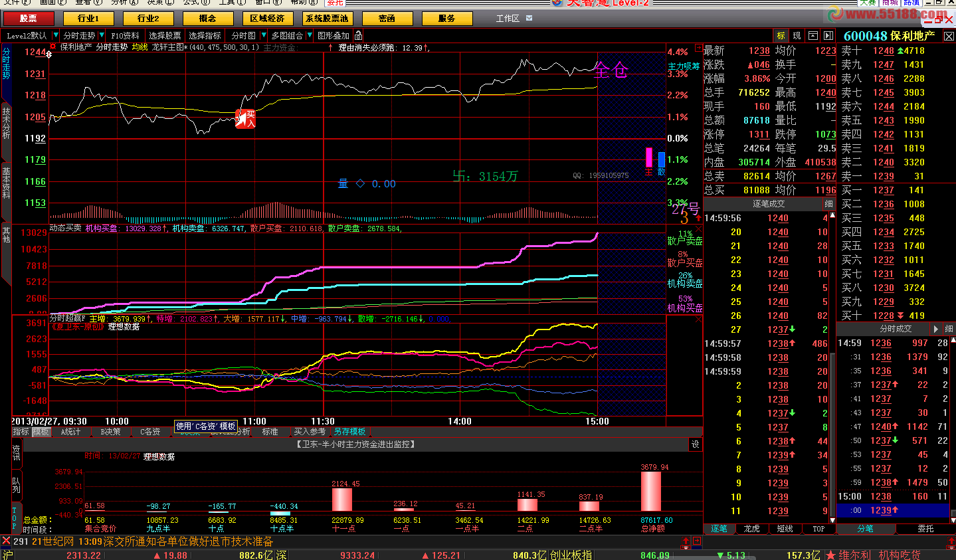Select the 股票 category button
956x560 pixels.
point(28,19)
